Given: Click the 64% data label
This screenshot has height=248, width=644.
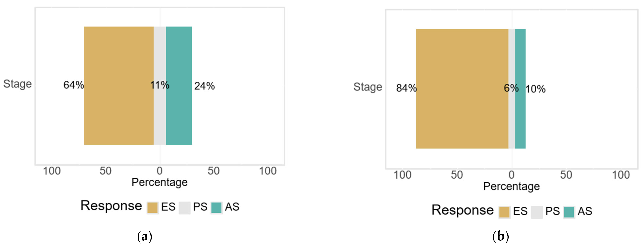Looking at the screenshot, I should coord(73,85).
